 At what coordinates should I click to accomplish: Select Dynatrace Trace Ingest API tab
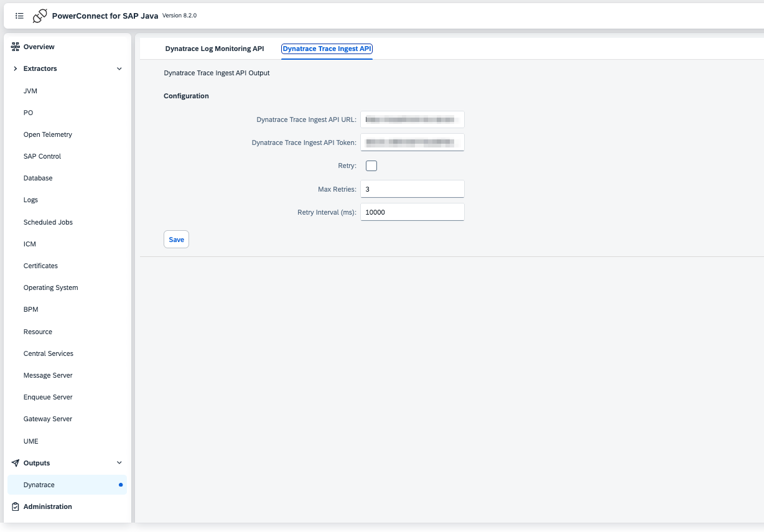pyautogui.click(x=327, y=49)
